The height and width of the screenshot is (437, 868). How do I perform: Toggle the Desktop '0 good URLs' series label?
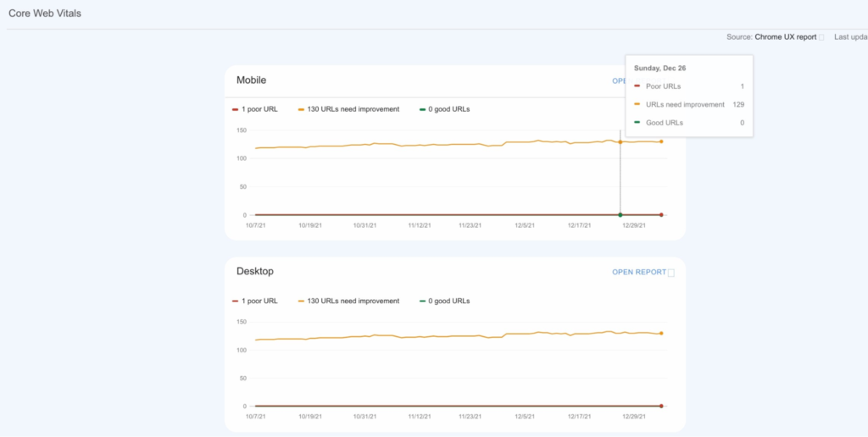449,301
